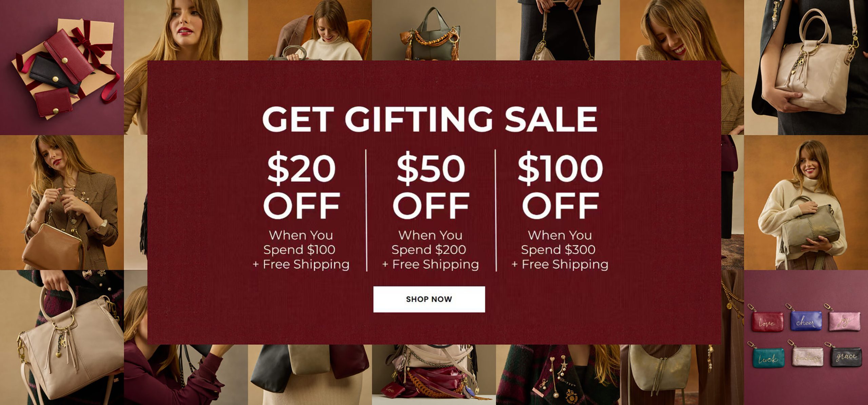Click 'Spend $300 + Free Shipping' text
The height and width of the screenshot is (405, 868).
(x=560, y=257)
